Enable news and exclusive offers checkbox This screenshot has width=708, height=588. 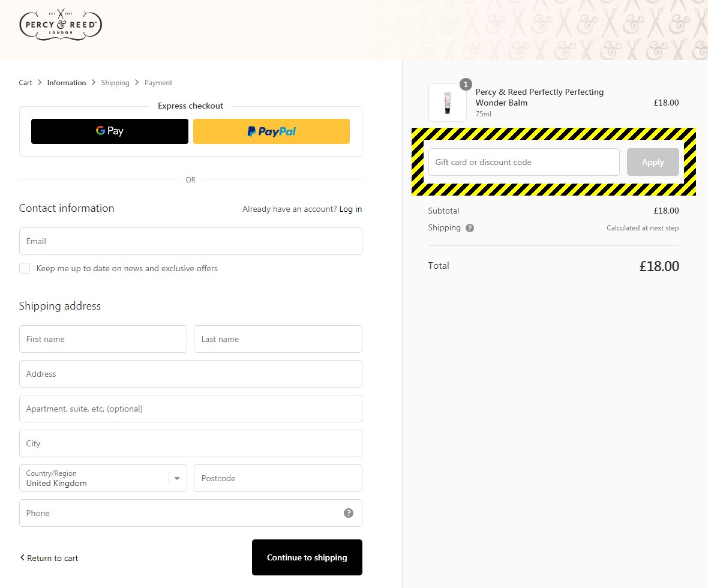pos(25,268)
